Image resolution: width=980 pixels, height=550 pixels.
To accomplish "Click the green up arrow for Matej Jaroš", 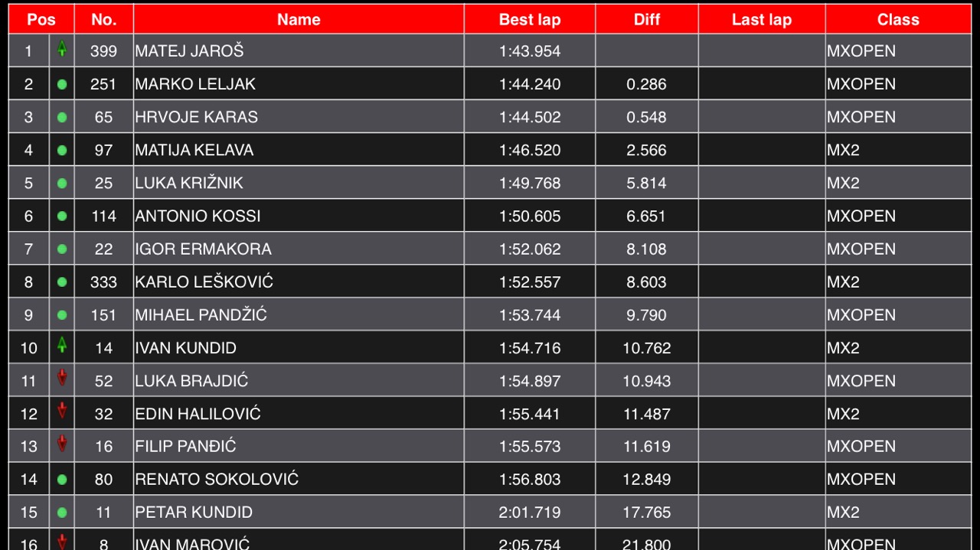I will 62,50.
